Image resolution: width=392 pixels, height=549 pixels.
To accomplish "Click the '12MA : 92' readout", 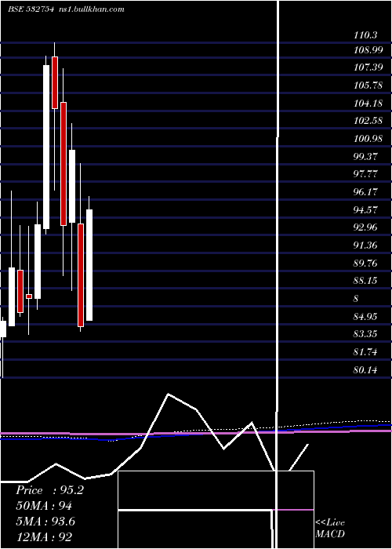I will coord(44,536).
